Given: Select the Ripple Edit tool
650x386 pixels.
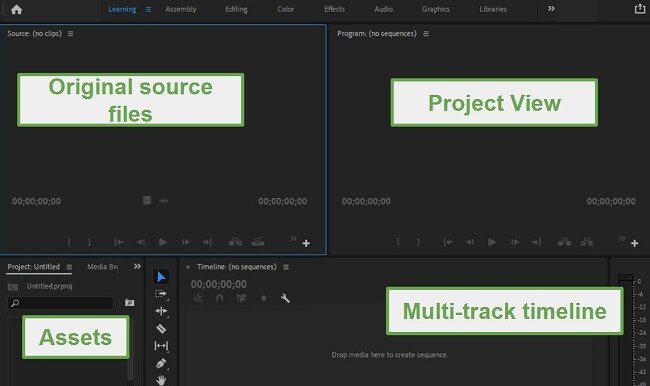Looking at the screenshot, I should point(161,311).
